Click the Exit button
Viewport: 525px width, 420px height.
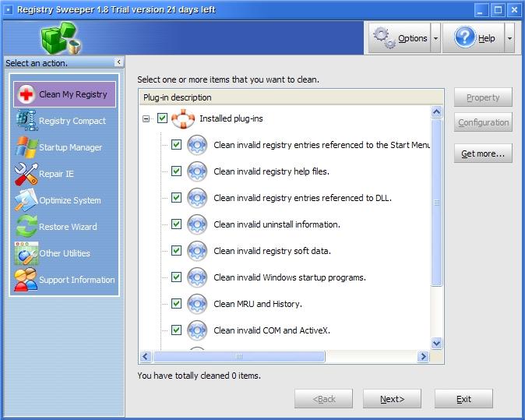click(463, 398)
